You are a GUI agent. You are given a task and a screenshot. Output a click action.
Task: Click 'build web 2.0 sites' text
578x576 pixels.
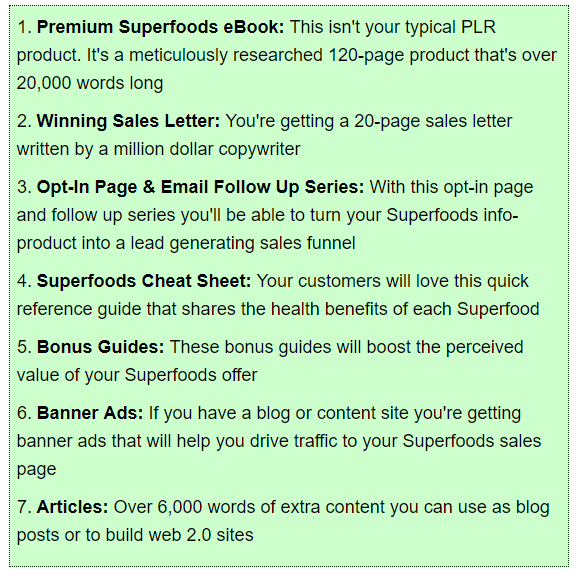click(x=180, y=535)
